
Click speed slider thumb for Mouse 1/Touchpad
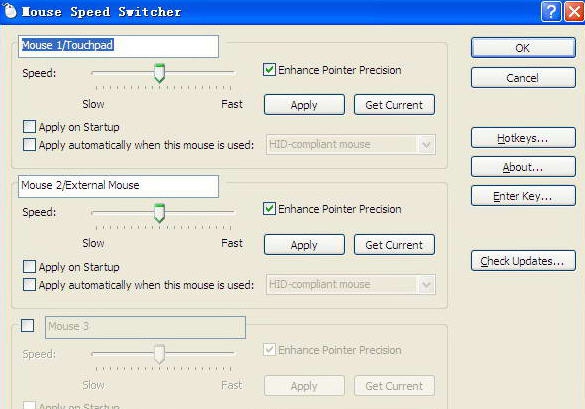tap(159, 73)
